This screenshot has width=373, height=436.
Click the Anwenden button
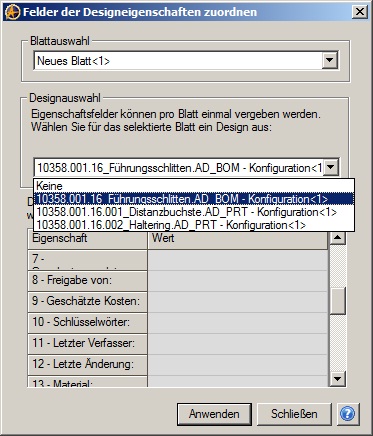(214, 414)
